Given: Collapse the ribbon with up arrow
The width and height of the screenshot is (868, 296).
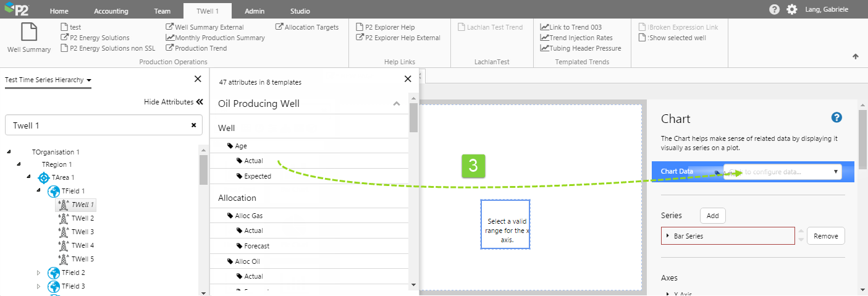Looking at the screenshot, I should 856,57.
